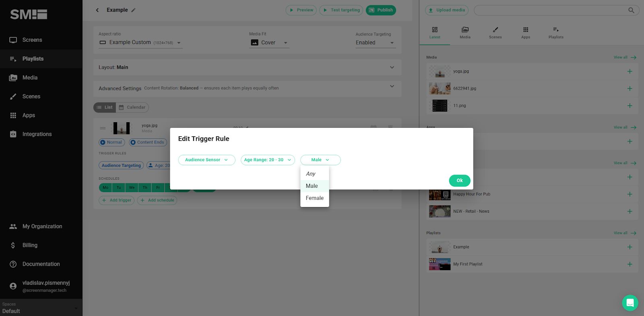
Task: Open Screens in the sidebar
Action: 41,40
